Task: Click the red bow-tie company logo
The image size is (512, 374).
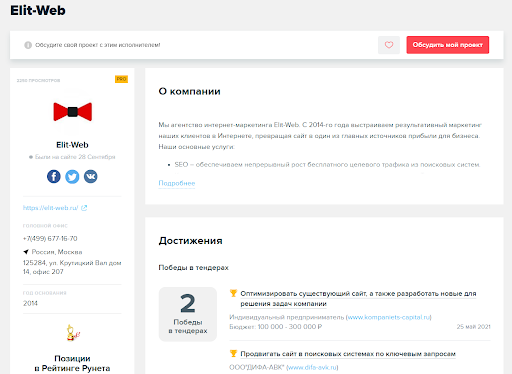Action: pyautogui.click(x=73, y=112)
